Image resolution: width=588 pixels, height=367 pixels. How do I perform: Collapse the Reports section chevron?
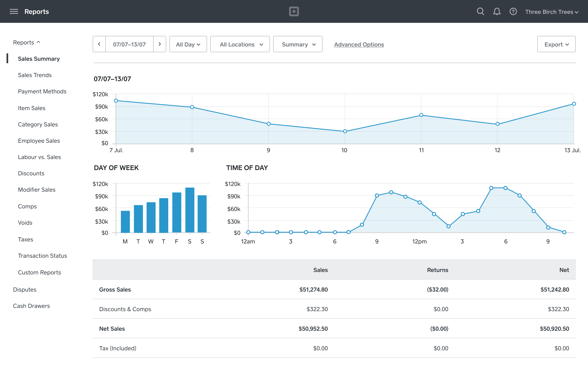coord(38,42)
